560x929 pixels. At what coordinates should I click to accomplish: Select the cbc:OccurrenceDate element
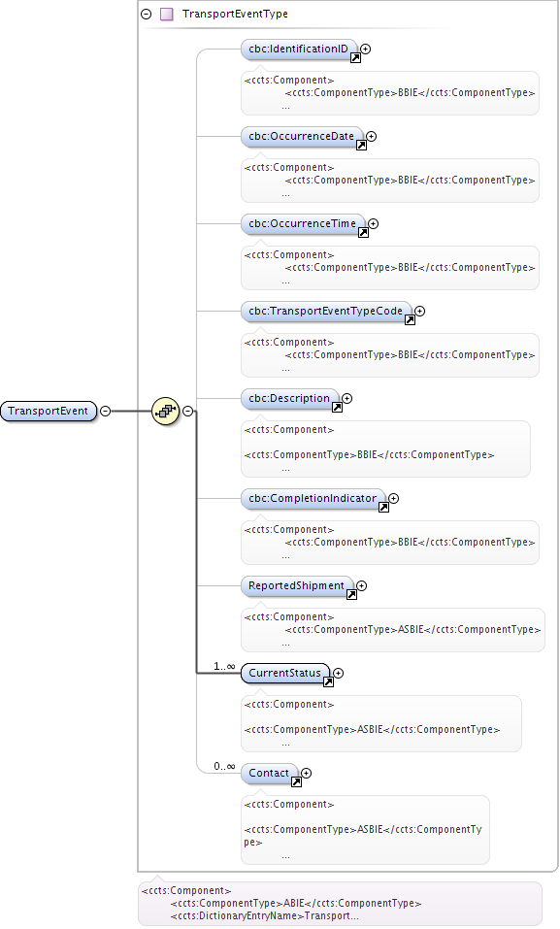point(302,137)
